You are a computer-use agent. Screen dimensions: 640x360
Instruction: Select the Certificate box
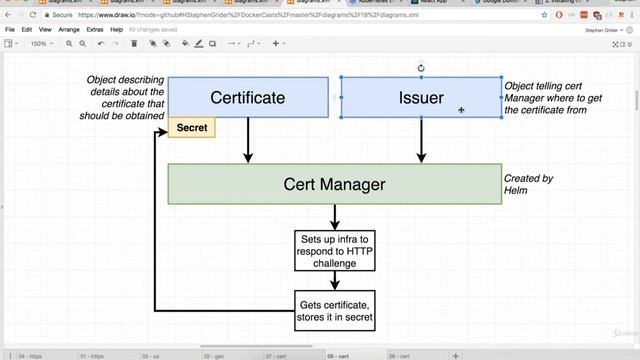coord(248,98)
